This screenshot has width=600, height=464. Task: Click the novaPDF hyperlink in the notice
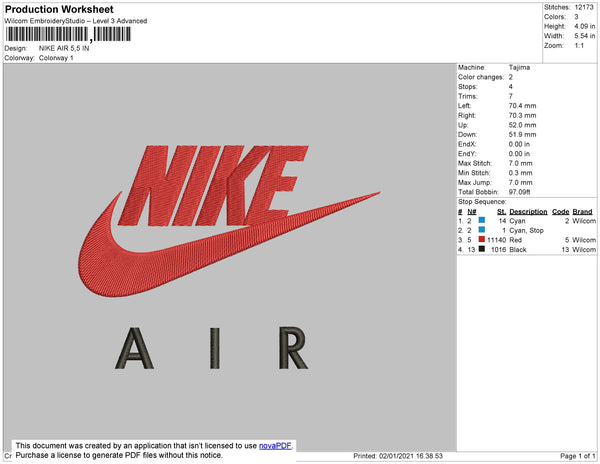(276, 445)
